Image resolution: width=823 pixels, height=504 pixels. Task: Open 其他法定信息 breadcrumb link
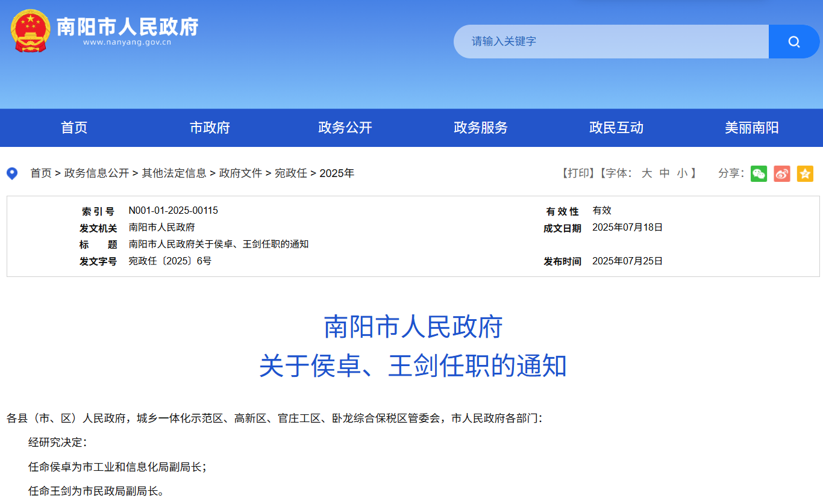pyautogui.click(x=174, y=173)
